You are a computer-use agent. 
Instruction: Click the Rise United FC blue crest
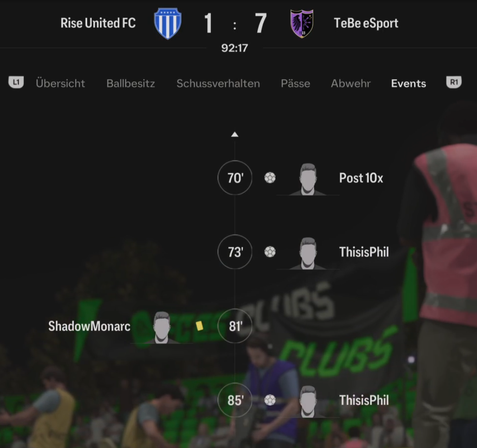click(x=168, y=23)
